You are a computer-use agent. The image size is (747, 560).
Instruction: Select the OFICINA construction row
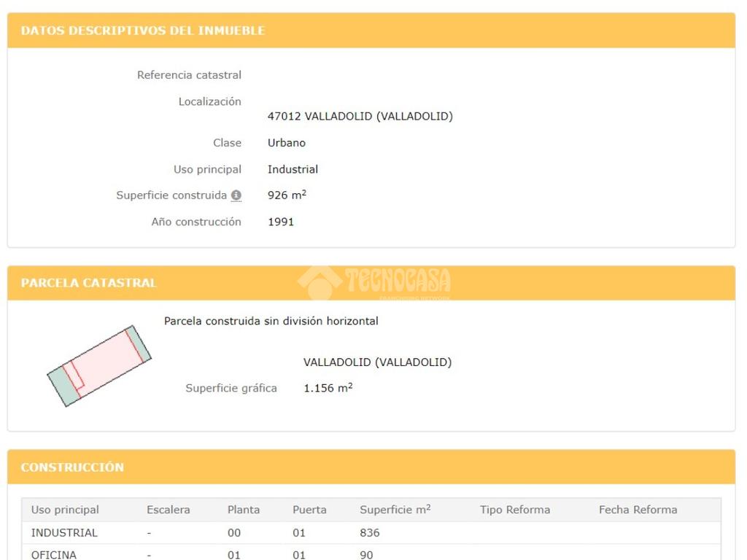click(371, 553)
